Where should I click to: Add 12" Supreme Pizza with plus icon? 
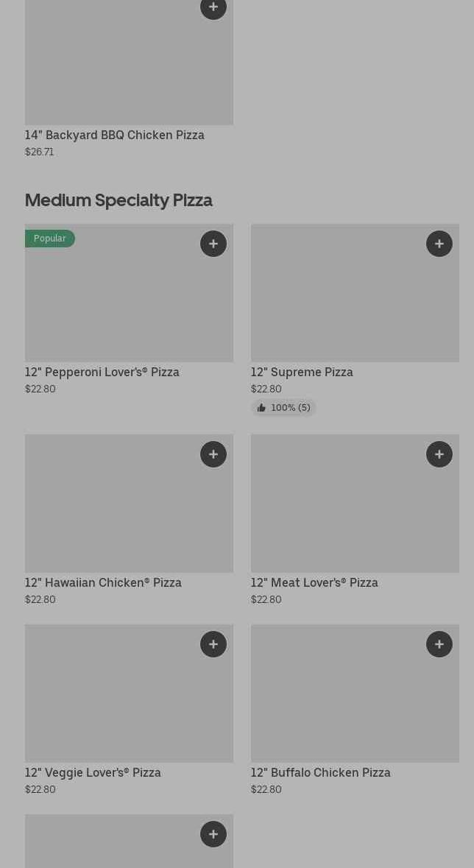(x=439, y=244)
